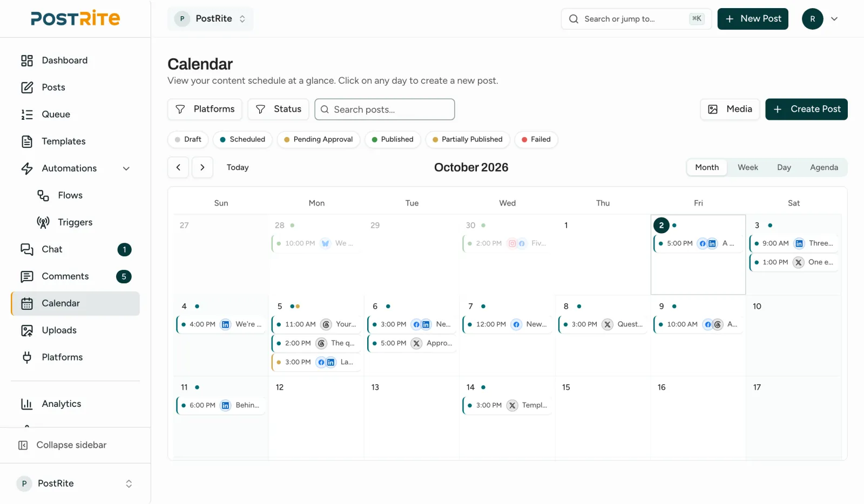This screenshot has height=504, width=864.
Task: Toggle Published status filter chip
Action: (393, 139)
